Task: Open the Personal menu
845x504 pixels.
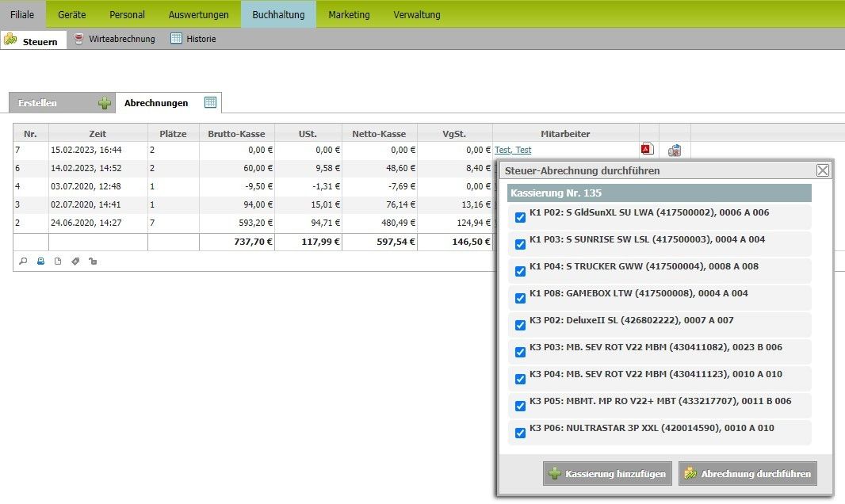Action: coord(127,14)
